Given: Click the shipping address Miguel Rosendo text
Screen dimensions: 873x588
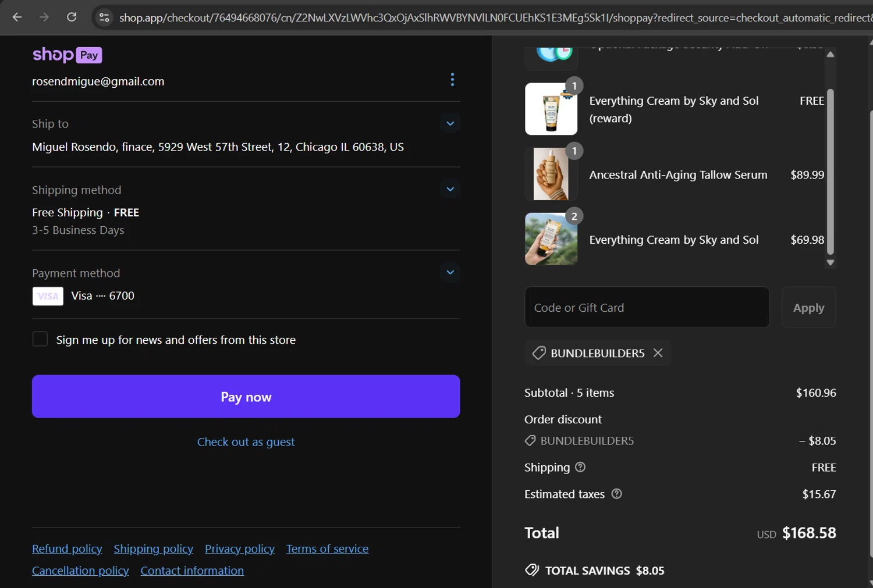Looking at the screenshot, I should pos(218,147).
